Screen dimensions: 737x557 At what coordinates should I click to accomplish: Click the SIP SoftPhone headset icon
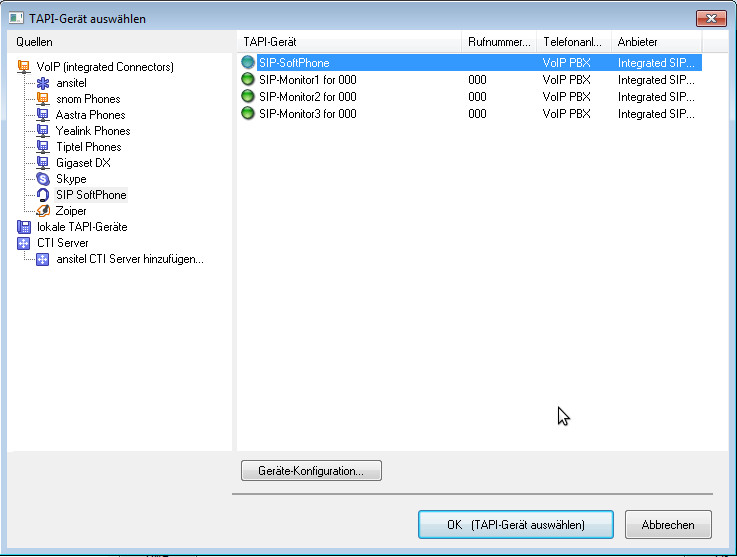coord(43,195)
